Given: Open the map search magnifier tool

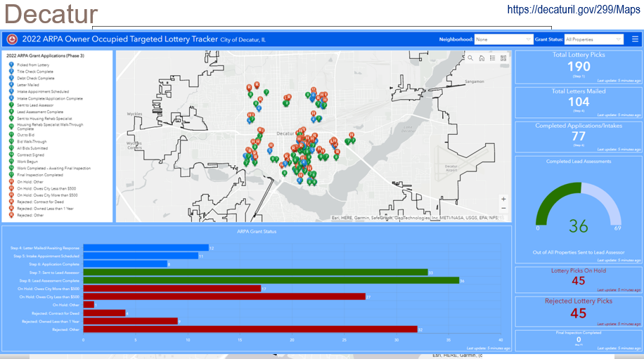Looking at the screenshot, I should pos(470,58).
